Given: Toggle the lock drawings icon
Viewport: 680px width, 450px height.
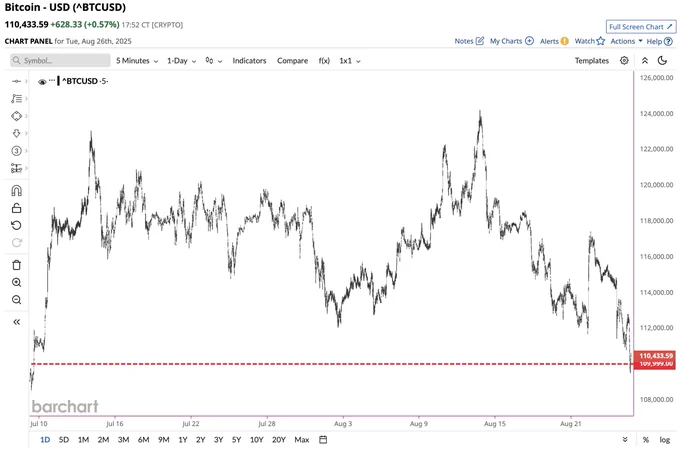Looking at the screenshot, I should tap(16, 208).
